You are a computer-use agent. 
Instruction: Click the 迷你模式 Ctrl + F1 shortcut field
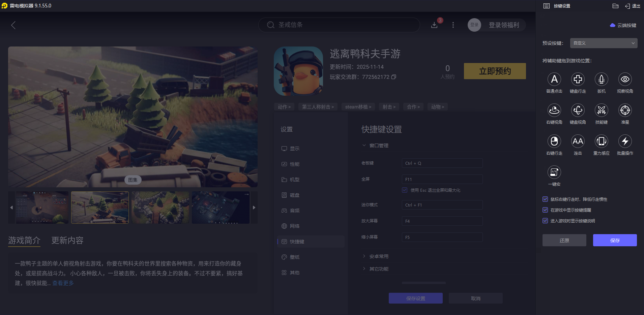coord(442,205)
